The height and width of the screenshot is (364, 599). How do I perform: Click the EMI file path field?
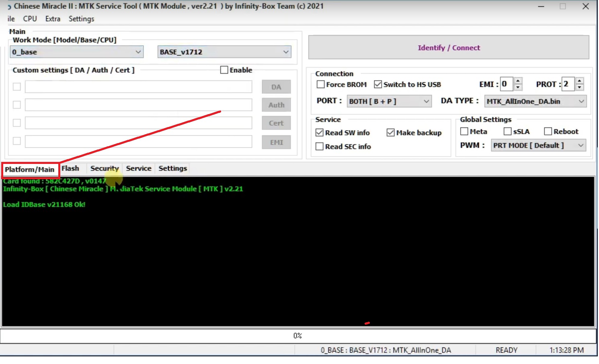click(x=139, y=141)
